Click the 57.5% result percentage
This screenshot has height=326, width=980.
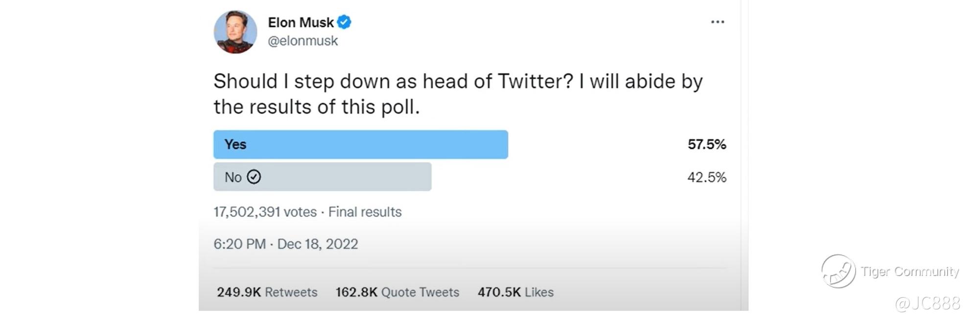point(706,144)
